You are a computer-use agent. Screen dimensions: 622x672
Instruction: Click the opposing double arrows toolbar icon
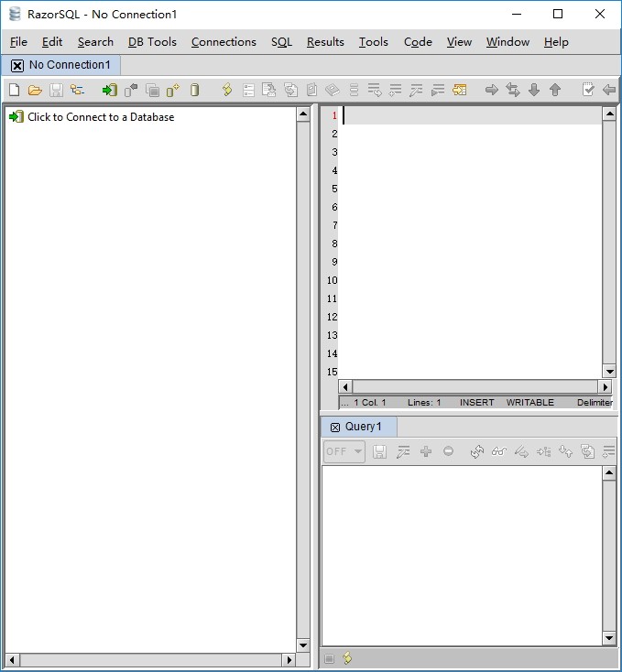[513, 90]
